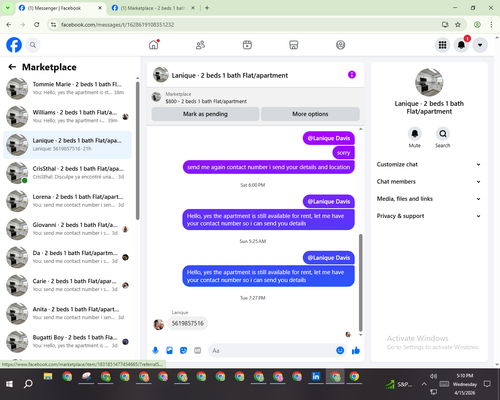The width and height of the screenshot is (500, 400).
Task: Click the conversation list scrollbar
Action: [x=137, y=150]
